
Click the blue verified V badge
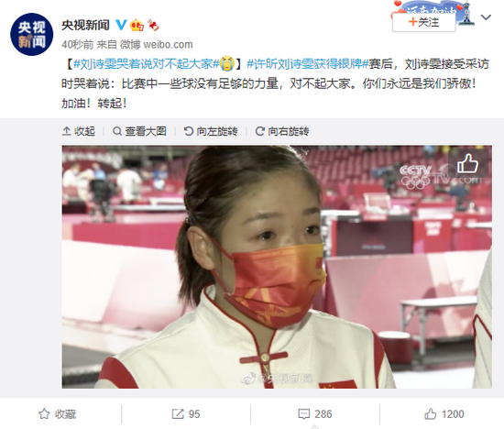[121, 25]
